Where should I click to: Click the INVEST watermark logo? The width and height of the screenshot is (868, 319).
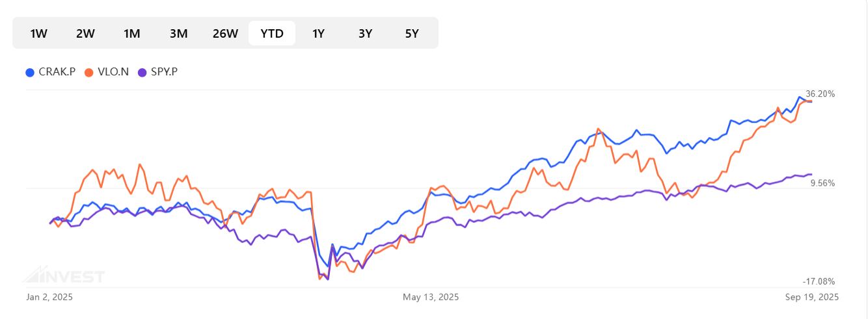click(x=64, y=275)
